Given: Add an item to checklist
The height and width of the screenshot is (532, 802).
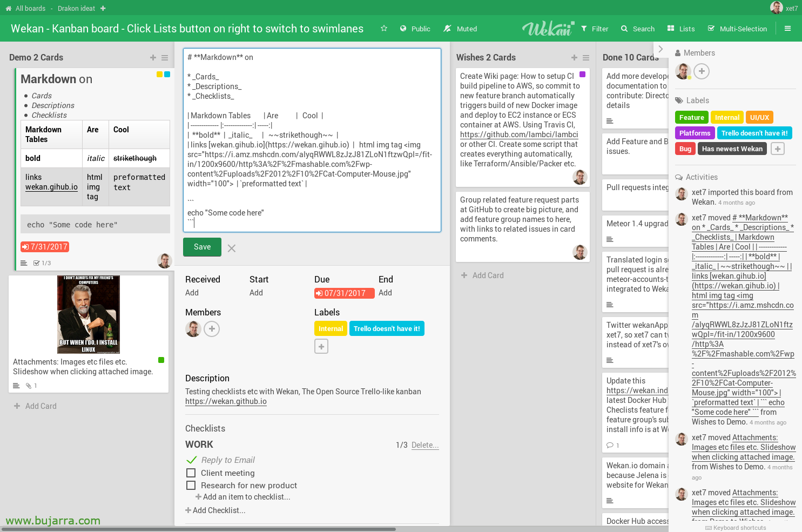Looking at the screenshot, I should click(x=243, y=497).
